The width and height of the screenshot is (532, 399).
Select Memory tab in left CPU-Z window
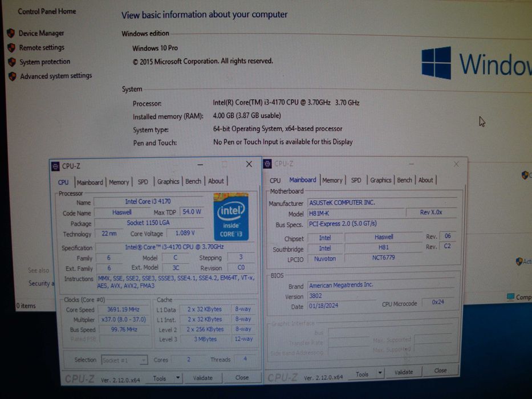[x=119, y=182]
